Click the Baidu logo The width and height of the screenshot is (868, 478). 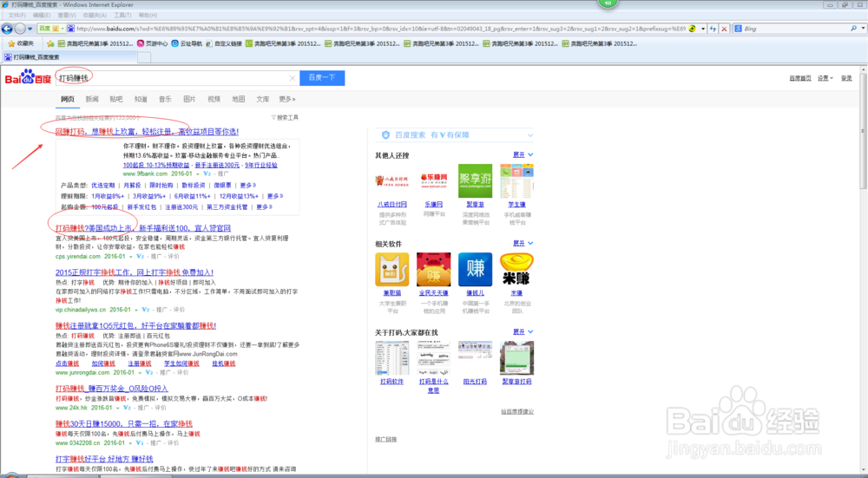pyautogui.click(x=28, y=77)
